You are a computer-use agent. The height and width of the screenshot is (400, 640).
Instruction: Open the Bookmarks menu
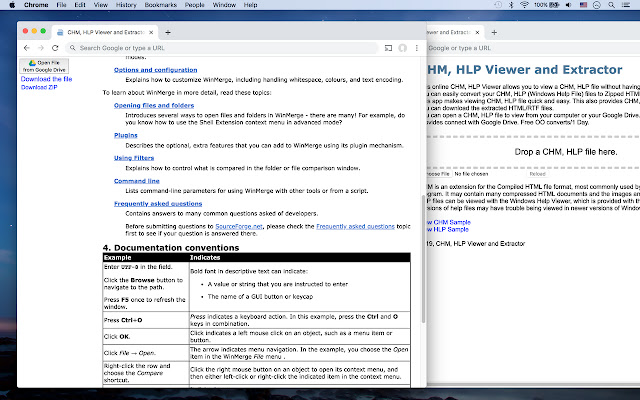point(160,5)
